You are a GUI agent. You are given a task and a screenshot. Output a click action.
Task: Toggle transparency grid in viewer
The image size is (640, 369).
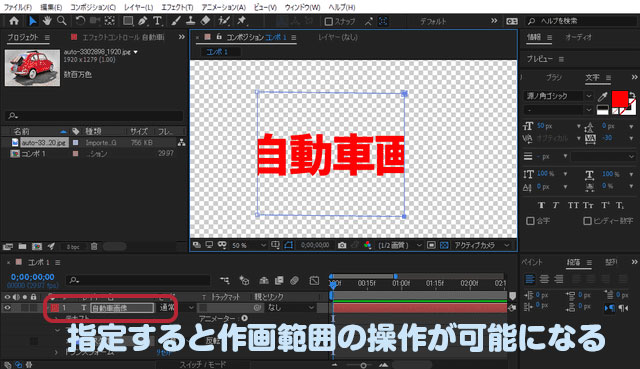click(x=444, y=245)
